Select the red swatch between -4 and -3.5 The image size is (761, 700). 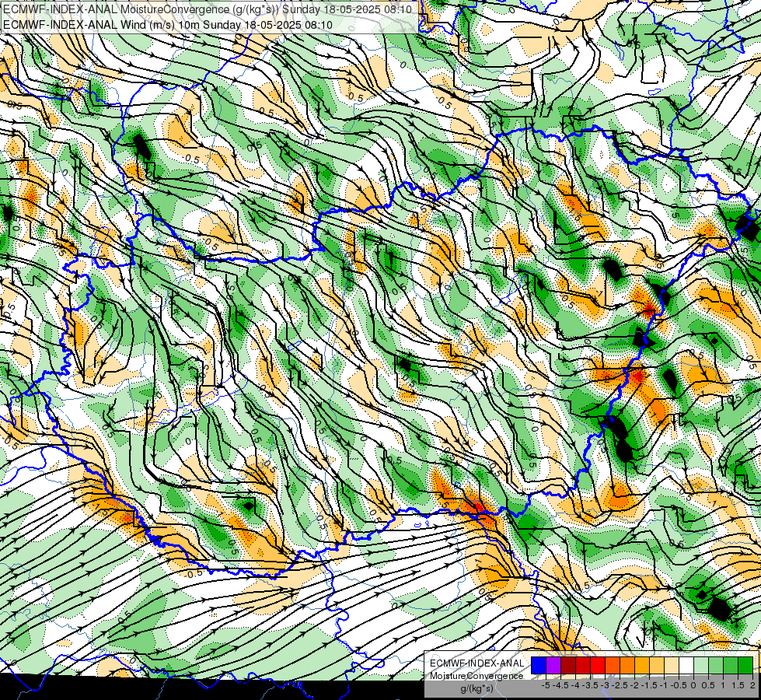(x=583, y=666)
